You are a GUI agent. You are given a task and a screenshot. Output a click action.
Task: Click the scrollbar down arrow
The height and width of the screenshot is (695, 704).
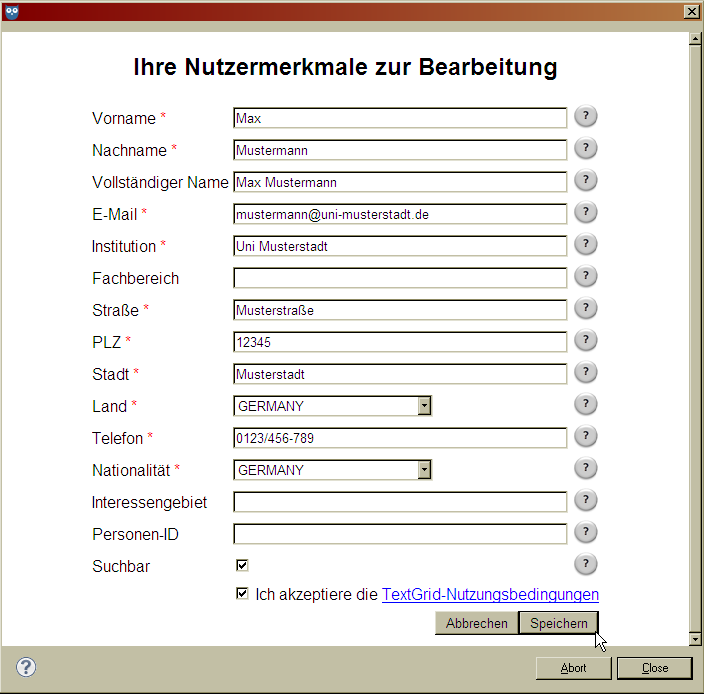(695, 638)
